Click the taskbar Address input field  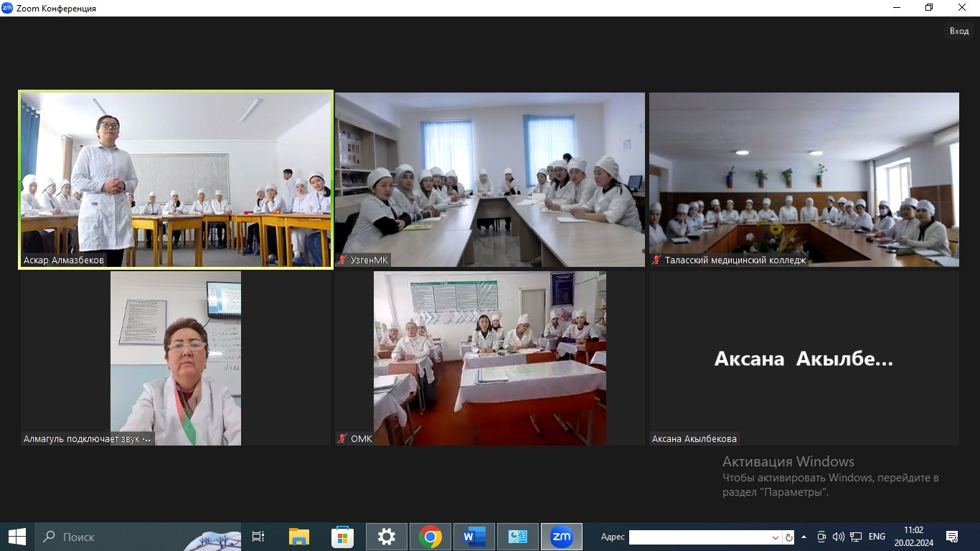click(699, 537)
